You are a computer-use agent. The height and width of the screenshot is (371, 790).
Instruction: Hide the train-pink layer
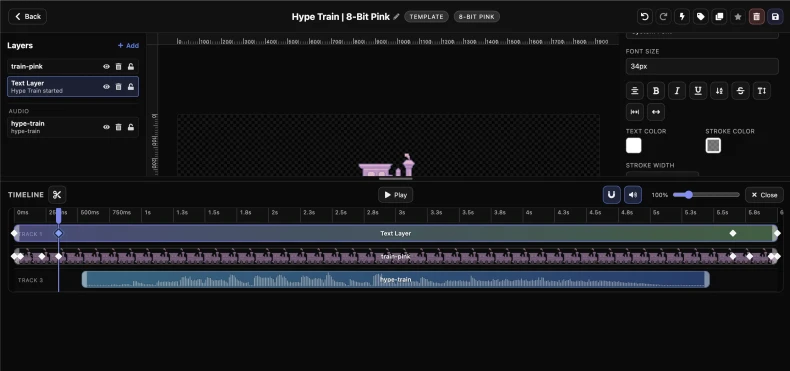point(106,67)
